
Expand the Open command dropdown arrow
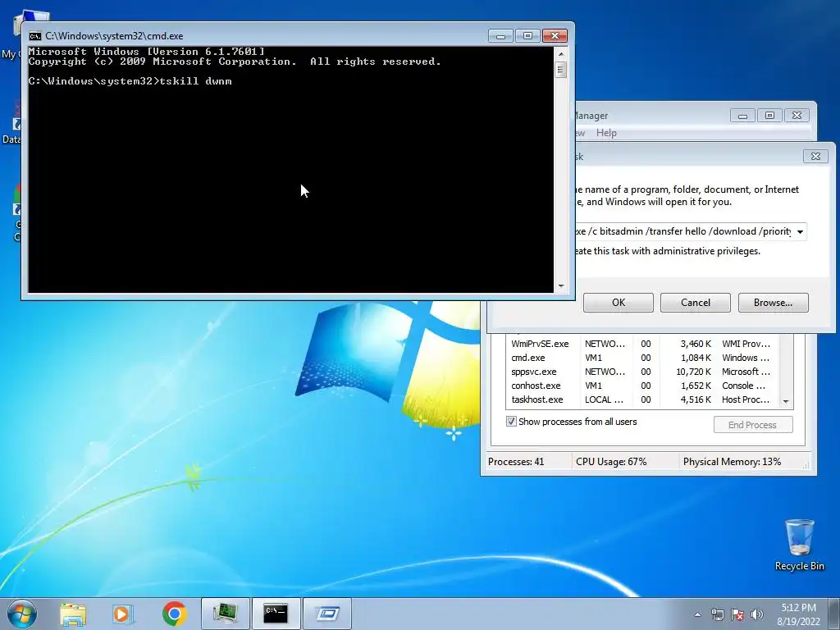click(800, 231)
